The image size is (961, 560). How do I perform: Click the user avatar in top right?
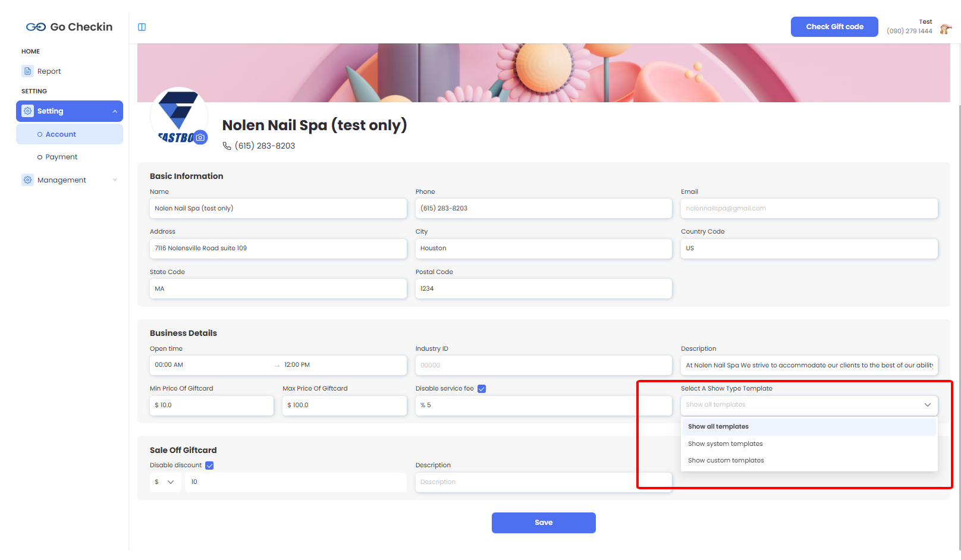click(945, 29)
